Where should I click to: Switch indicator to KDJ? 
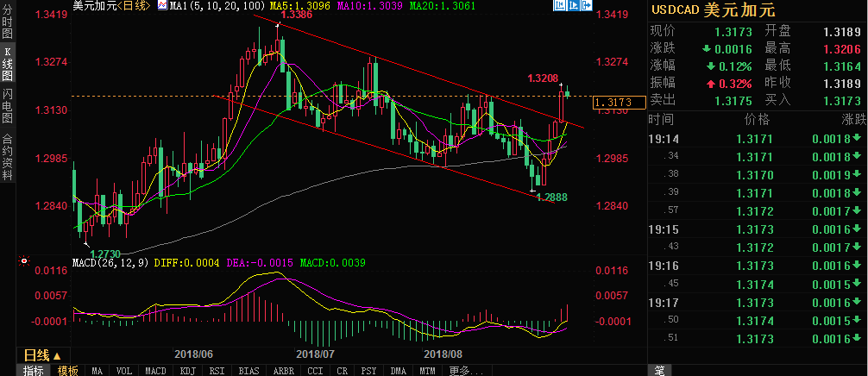[x=186, y=371]
